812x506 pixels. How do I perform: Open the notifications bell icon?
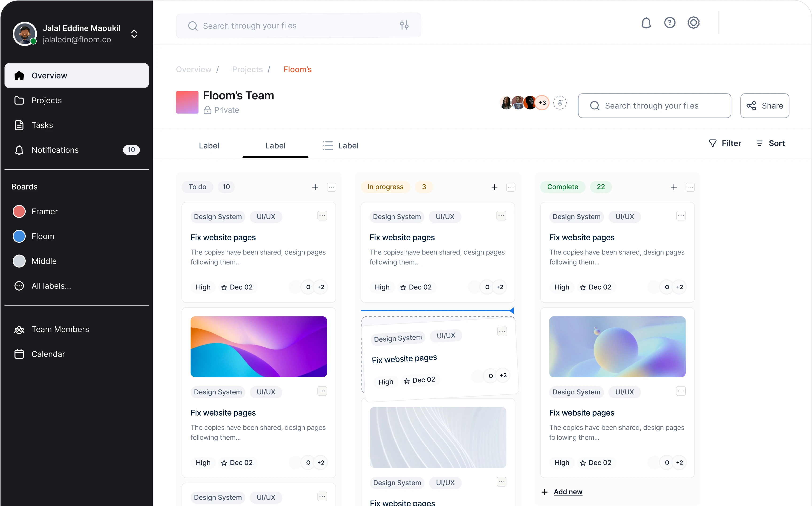tap(646, 23)
